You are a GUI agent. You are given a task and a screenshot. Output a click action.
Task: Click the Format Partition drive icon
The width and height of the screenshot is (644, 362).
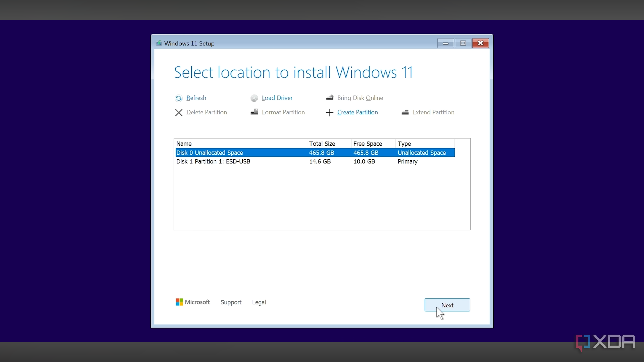click(x=254, y=112)
